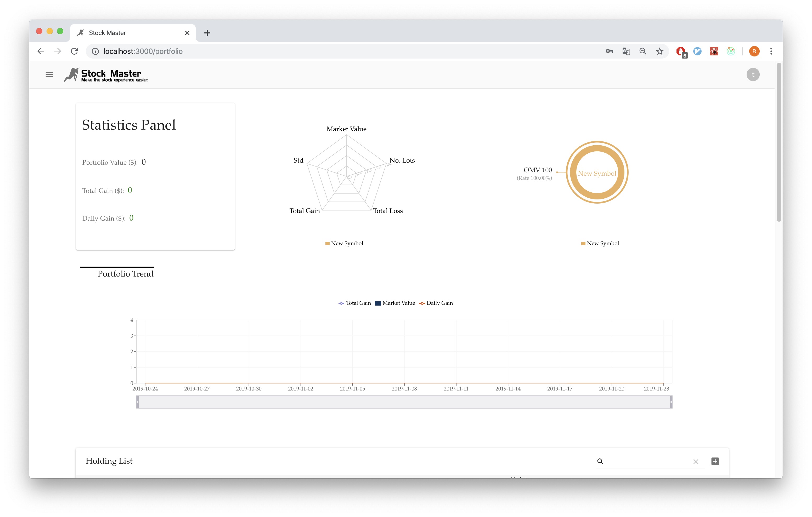The height and width of the screenshot is (517, 812).
Task: Clear the Holding List search field
Action: [x=696, y=461]
